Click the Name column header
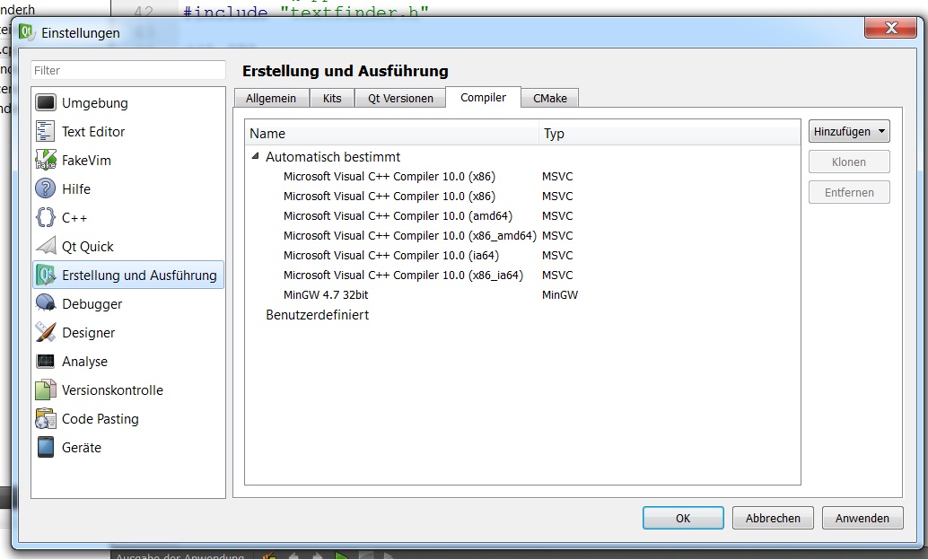 tap(391, 134)
